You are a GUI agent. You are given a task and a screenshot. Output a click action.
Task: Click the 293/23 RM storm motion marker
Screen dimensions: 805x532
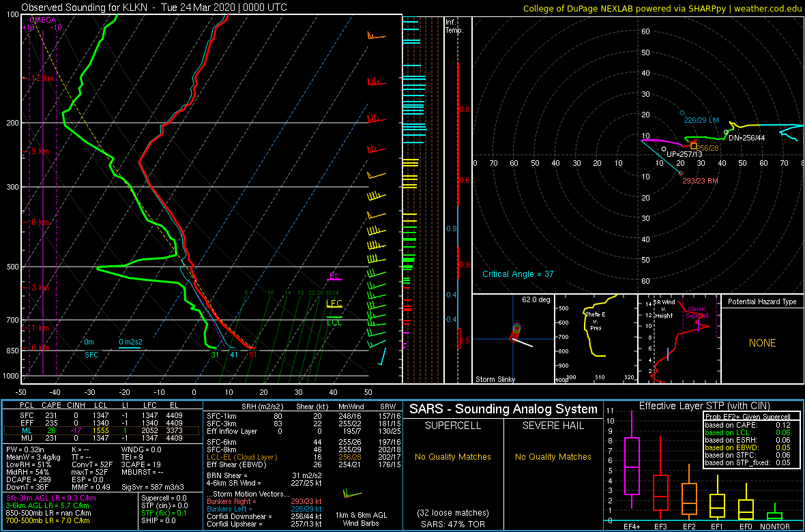(681, 173)
